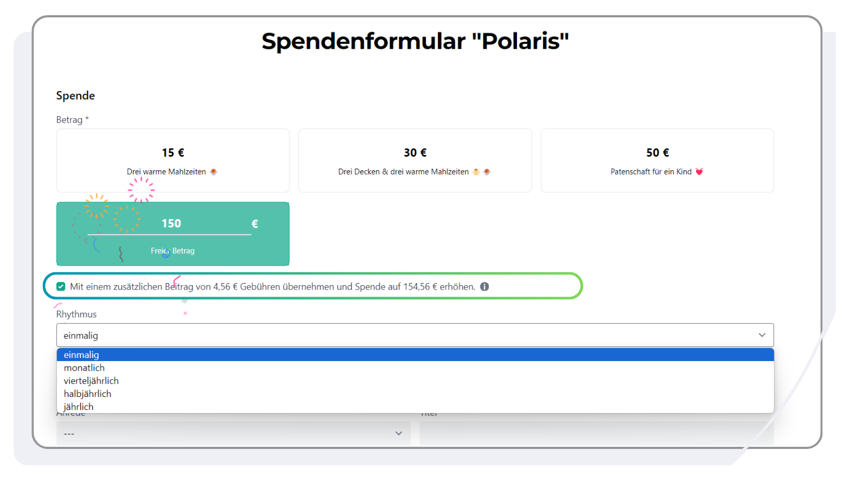Select "monatlich" from the Rhythmus list
Image resolution: width=868 pixels, height=488 pixels.
click(x=85, y=368)
